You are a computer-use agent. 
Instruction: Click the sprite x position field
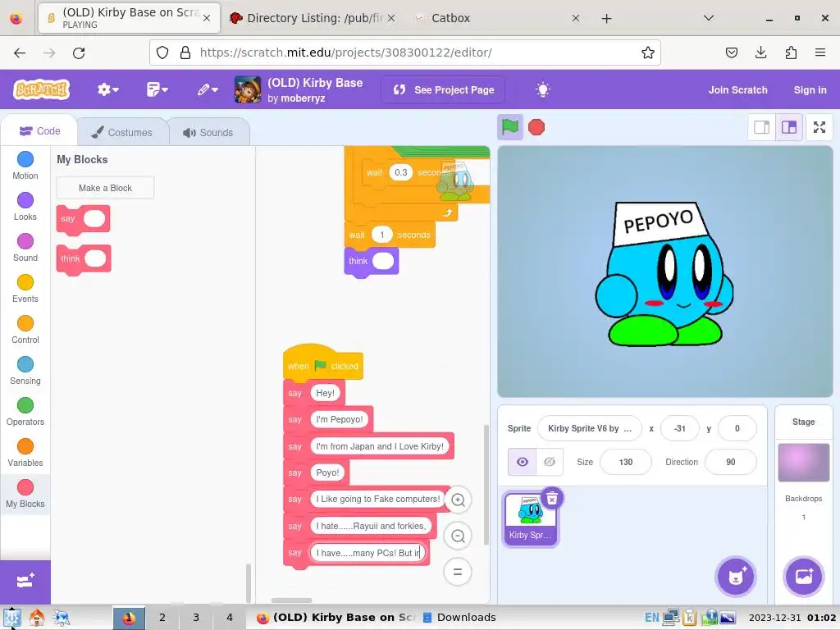(x=680, y=428)
